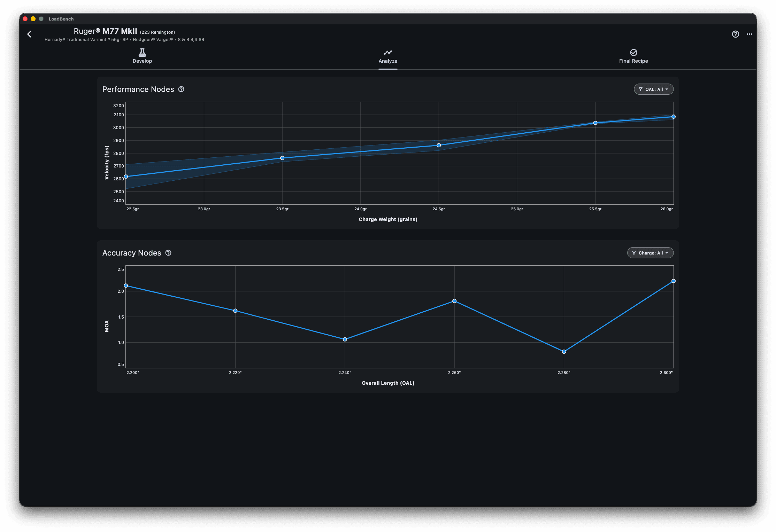Switch to the Final Recipe tab
This screenshot has width=776, height=532.
[633, 56]
